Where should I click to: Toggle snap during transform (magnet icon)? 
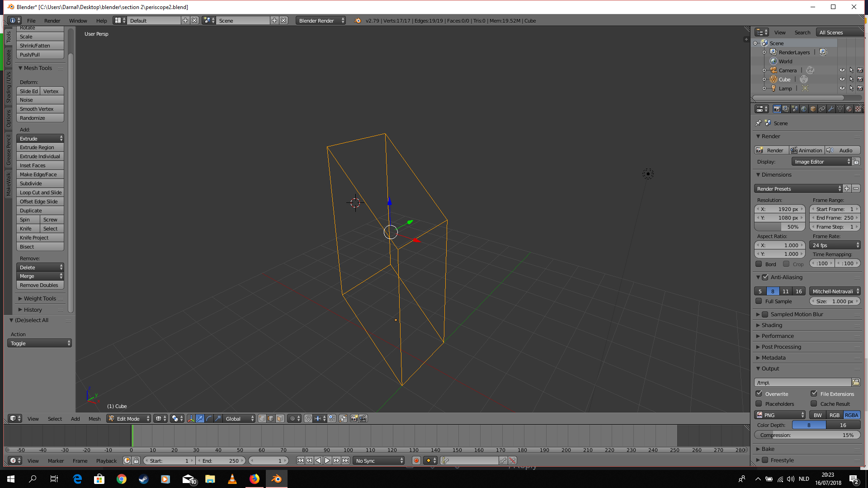click(x=308, y=418)
